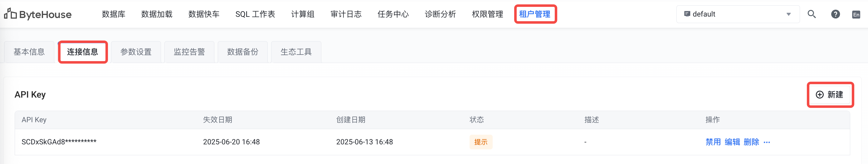Open the 租户管理 menu
868x164 pixels.
click(535, 14)
